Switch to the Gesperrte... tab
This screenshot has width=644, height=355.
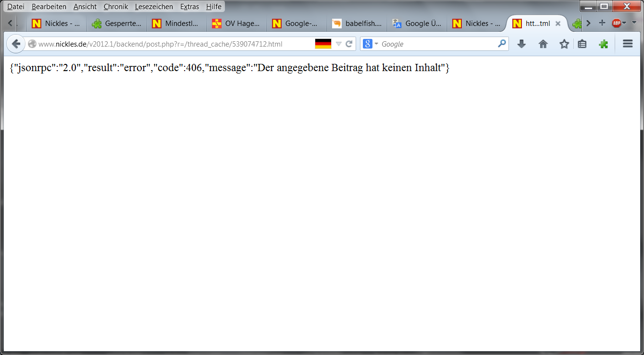tap(116, 23)
